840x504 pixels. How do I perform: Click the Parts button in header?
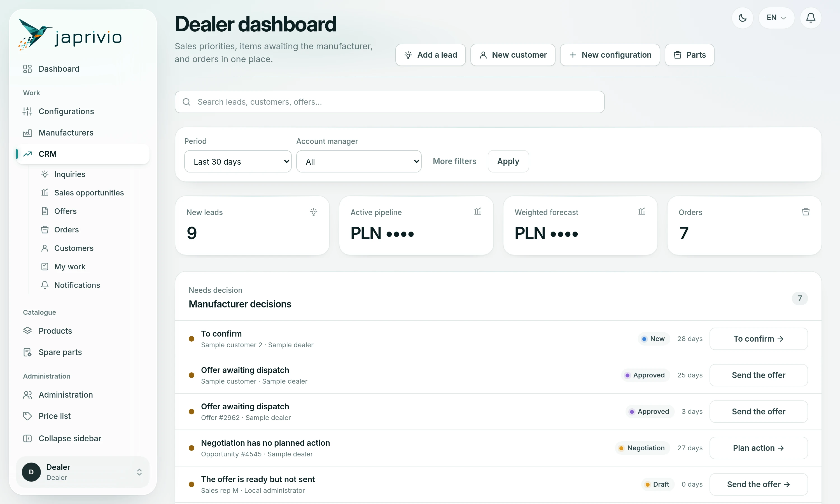689,55
